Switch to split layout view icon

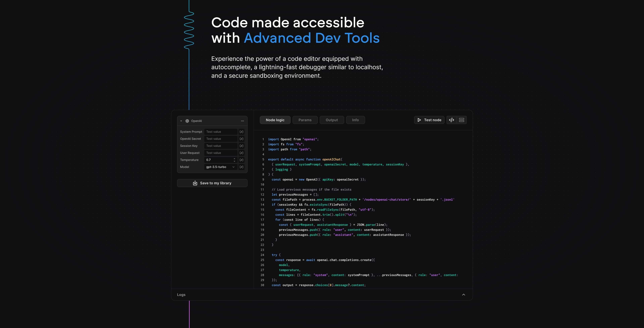[x=461, y=120]
